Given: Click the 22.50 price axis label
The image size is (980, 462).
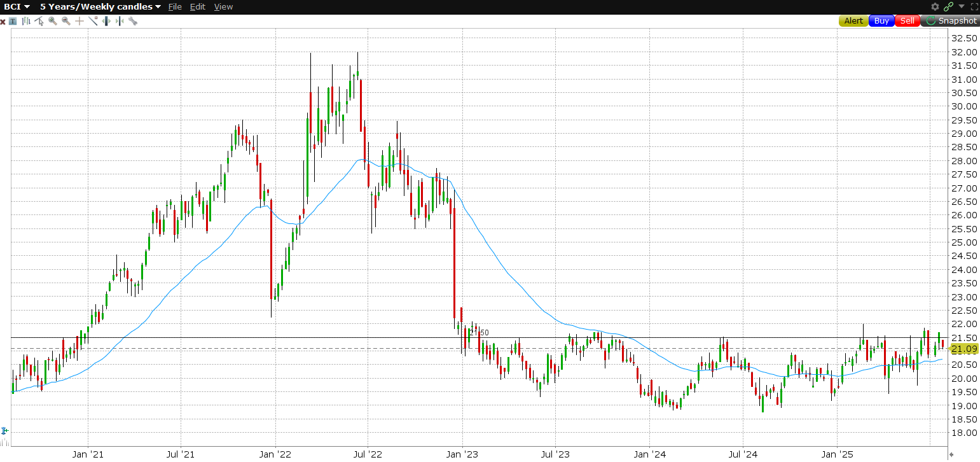Looking at the screenshot, I should point(963,311).
